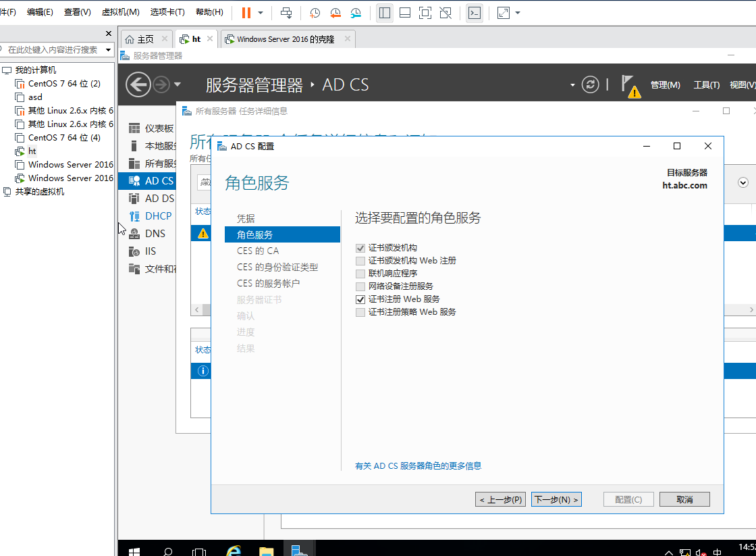The image size is (756, 556).
Task: Click 下一步(N) button
Action: [556, 499]
